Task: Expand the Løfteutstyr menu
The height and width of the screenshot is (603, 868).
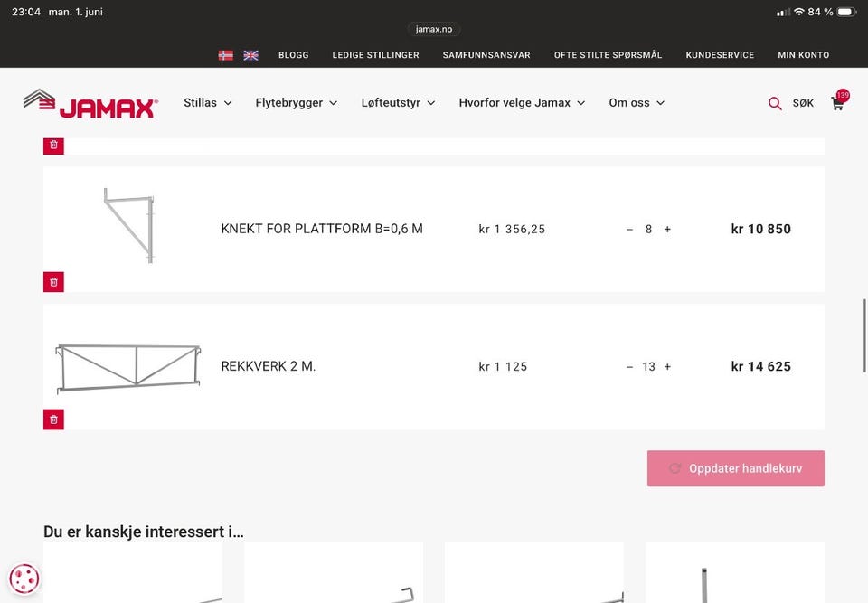Action: tap(398, 103)
